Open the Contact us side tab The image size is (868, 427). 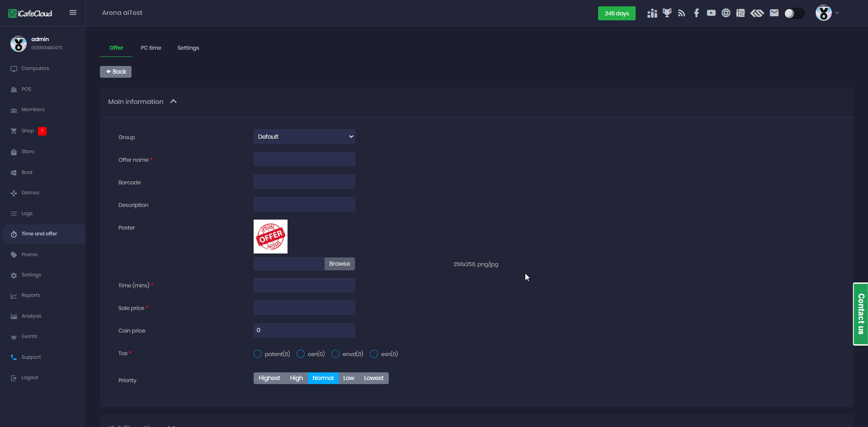click(x=860, y=314)
